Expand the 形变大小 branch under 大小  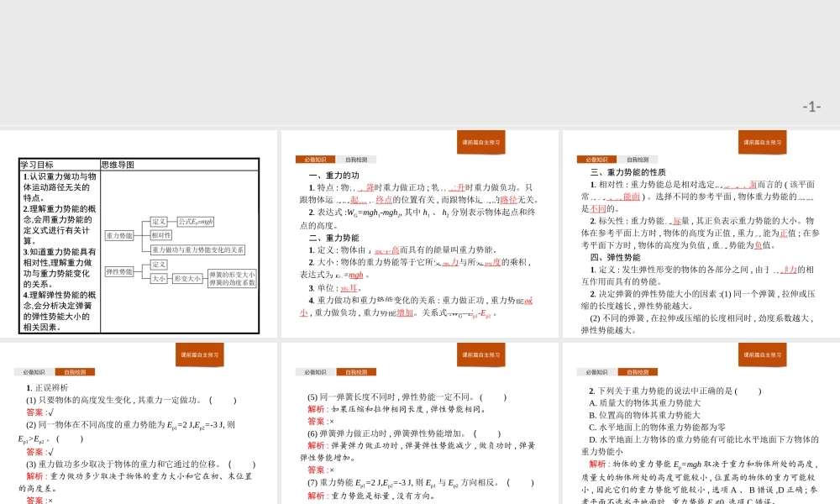coord(187,278)
